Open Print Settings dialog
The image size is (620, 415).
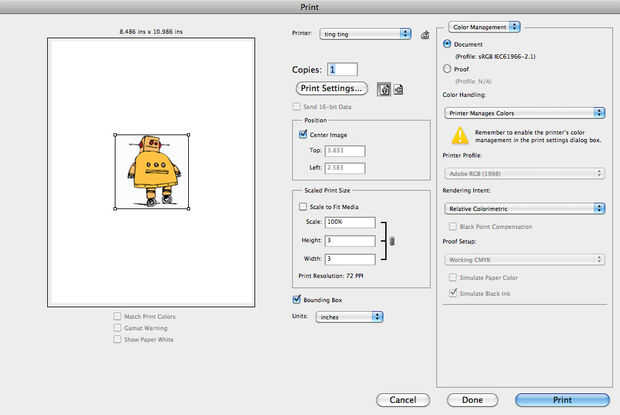point(331,88)
